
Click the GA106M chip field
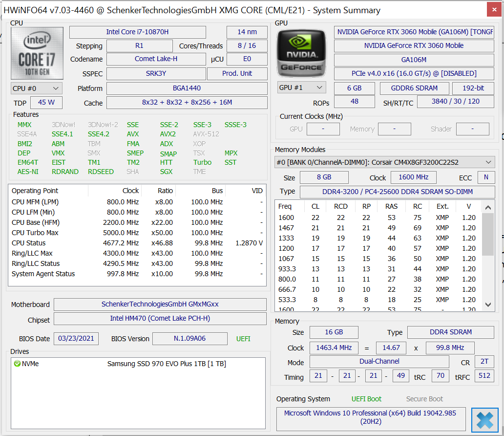414,60
